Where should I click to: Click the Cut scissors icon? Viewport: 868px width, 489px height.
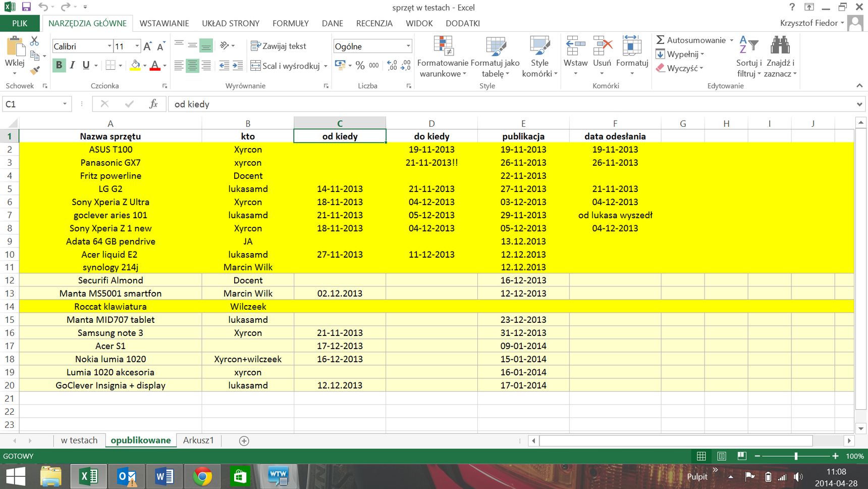pos(34,41)
